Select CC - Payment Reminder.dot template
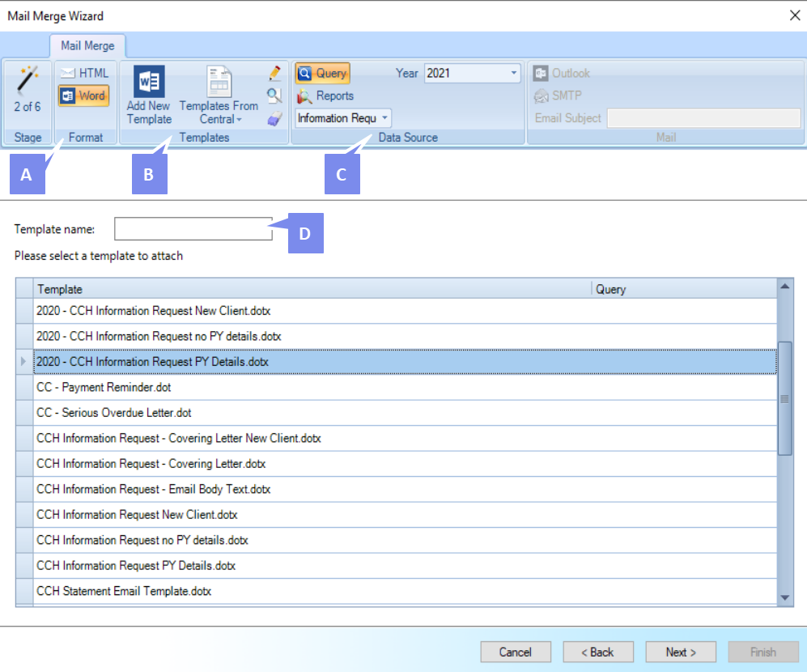 pos(405,387)
